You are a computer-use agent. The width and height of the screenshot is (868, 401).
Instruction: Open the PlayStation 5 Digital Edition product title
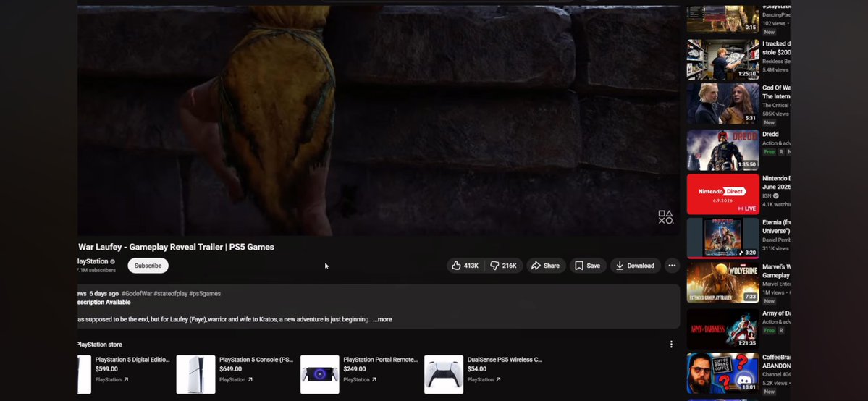[x=132, y=360]
